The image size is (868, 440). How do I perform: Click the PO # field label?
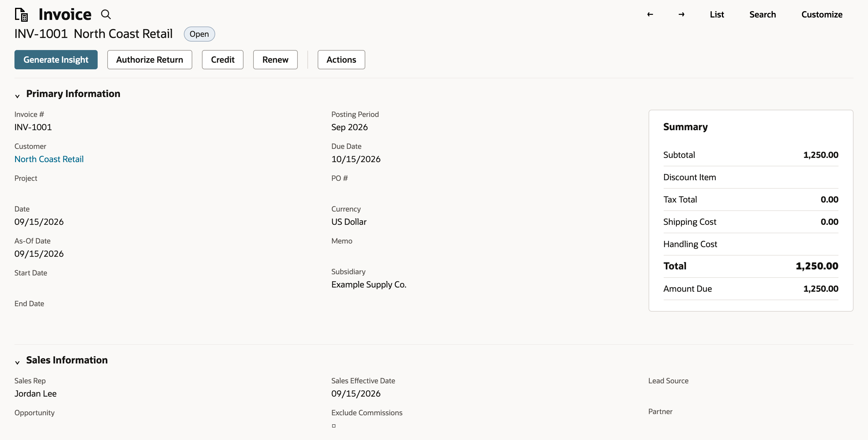click(x=339, y=178)
